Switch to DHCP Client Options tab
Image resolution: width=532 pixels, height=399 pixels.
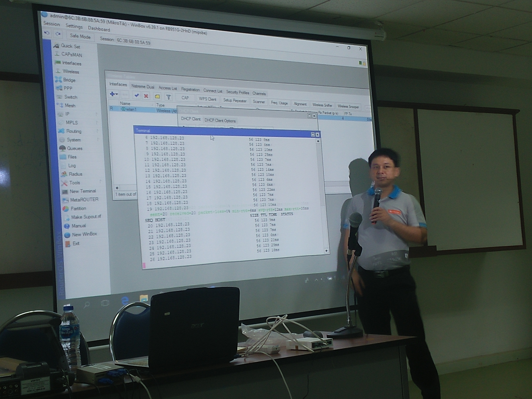click(x=220, y=120)
